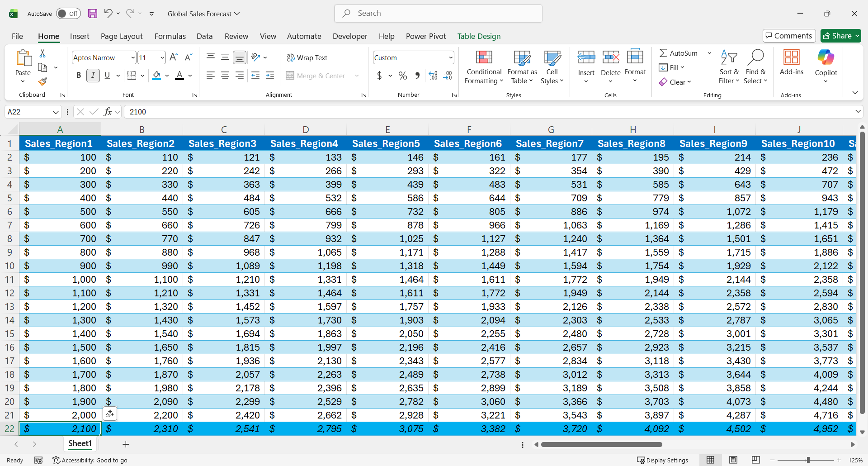Viewport: 868px width, 466px height.
Task: Switch to the Table Design tab
Action: pos(479,36)
